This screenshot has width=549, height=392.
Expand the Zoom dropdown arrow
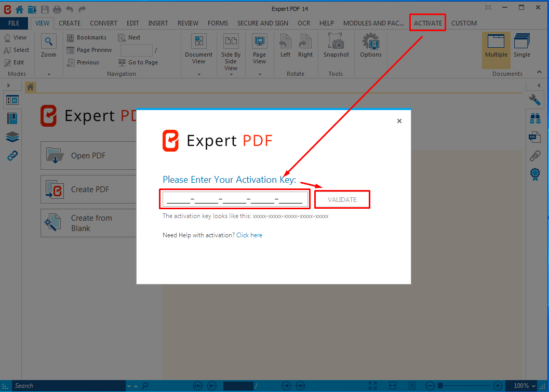[49, 74]
